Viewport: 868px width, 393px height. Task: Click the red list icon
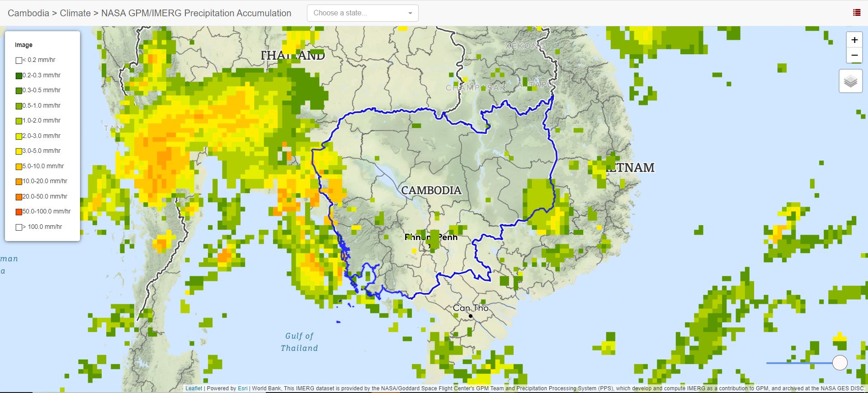pos(856,13)
